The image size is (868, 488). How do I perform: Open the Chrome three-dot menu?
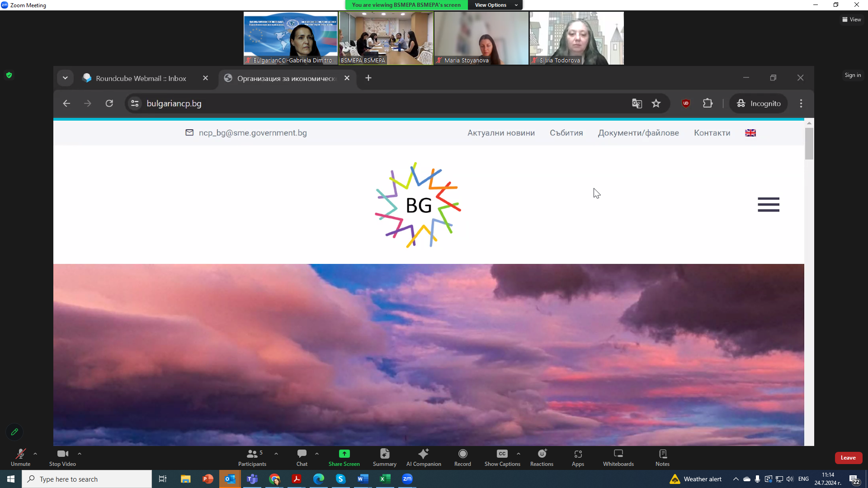801,103
